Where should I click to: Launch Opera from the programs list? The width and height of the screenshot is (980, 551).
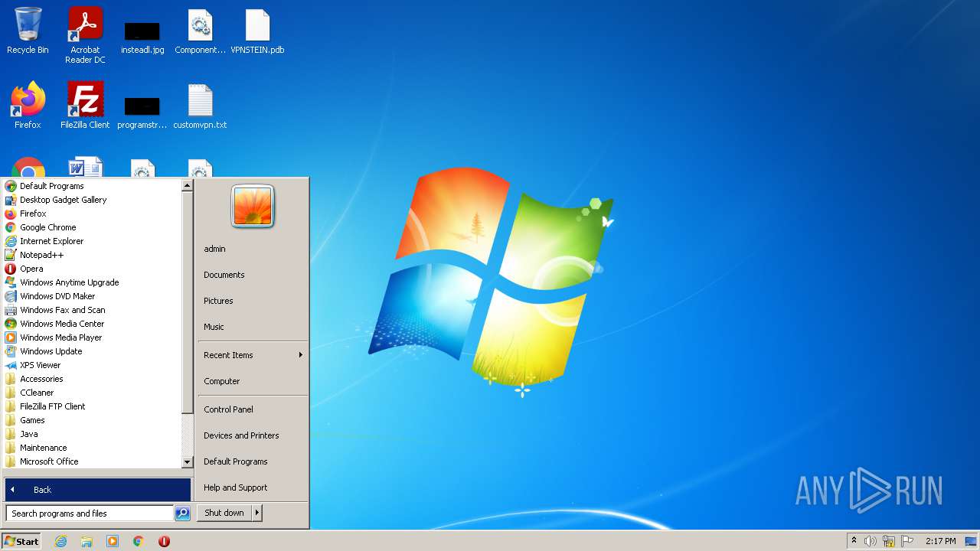pos(92,269)
